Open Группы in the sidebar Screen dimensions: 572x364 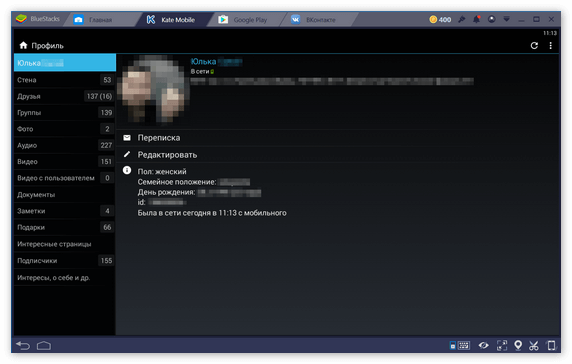coord(65,113)
